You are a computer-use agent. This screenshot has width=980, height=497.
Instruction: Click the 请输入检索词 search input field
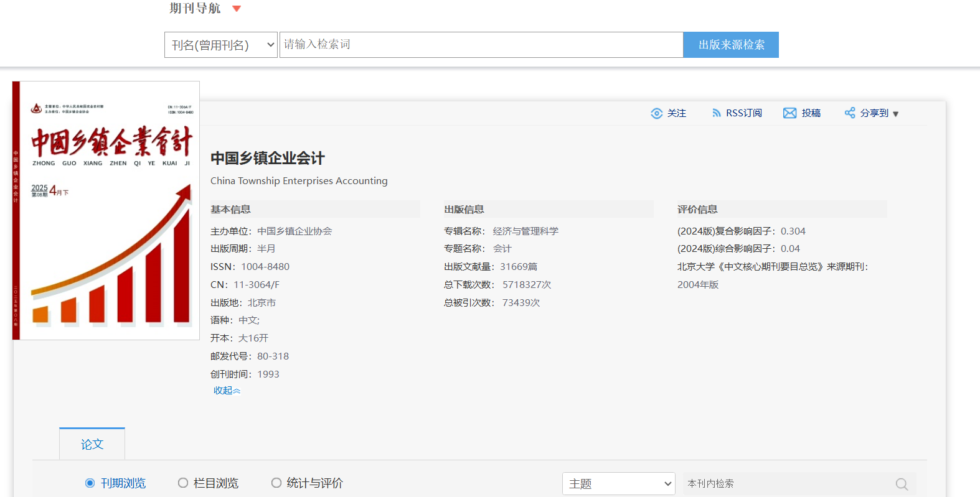[481, 45]
